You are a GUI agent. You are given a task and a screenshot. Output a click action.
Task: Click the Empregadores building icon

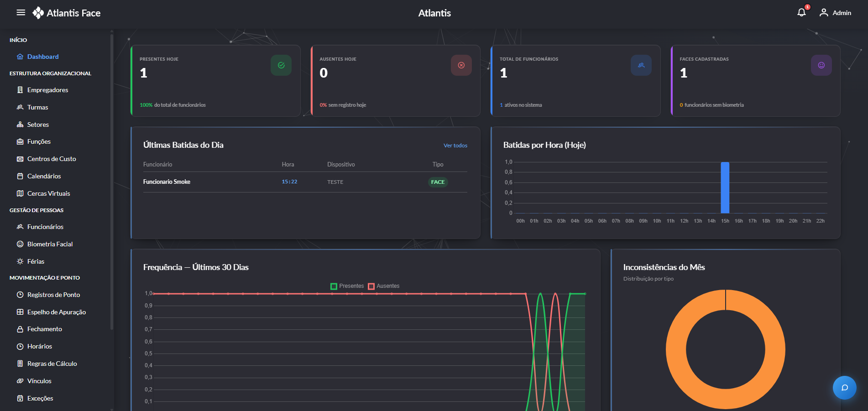click(20, 90)
